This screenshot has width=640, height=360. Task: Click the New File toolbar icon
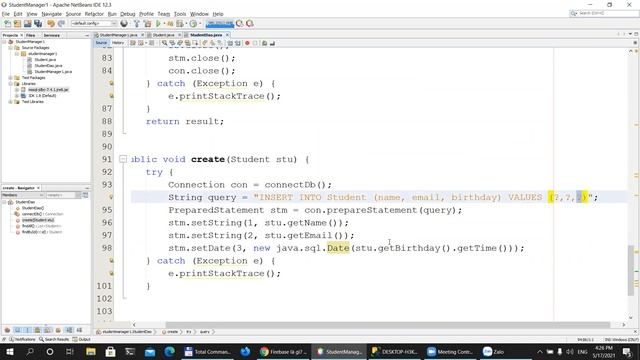click(7, 24)
